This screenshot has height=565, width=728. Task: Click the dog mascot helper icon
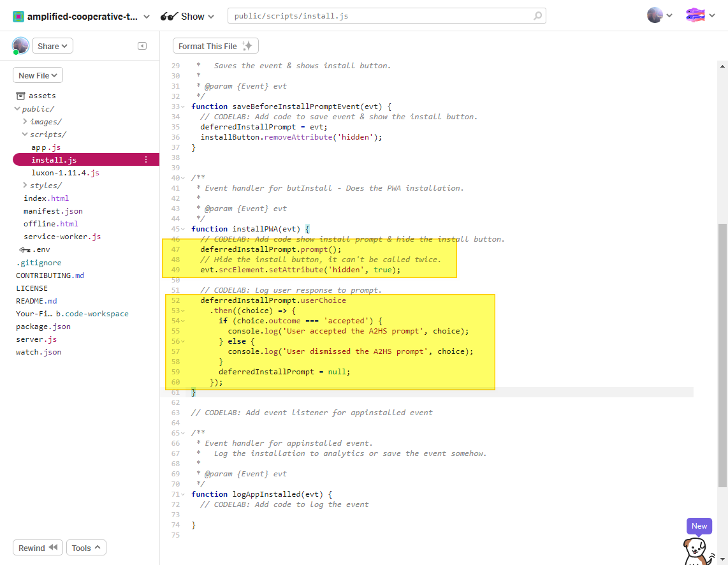[697, 552]
